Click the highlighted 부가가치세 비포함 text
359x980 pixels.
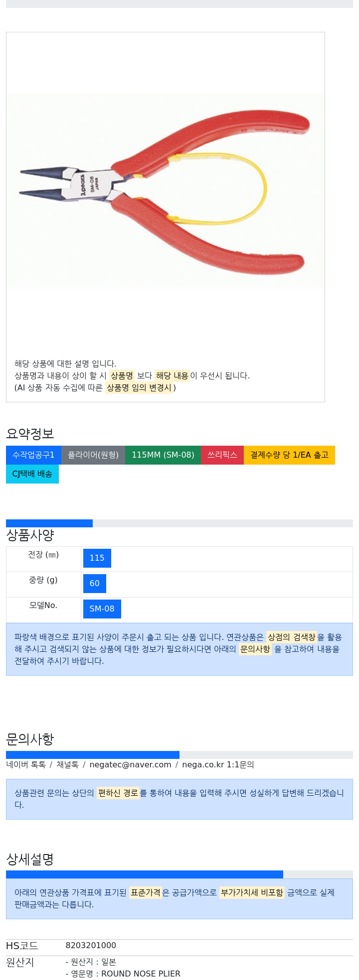point(252,893)
